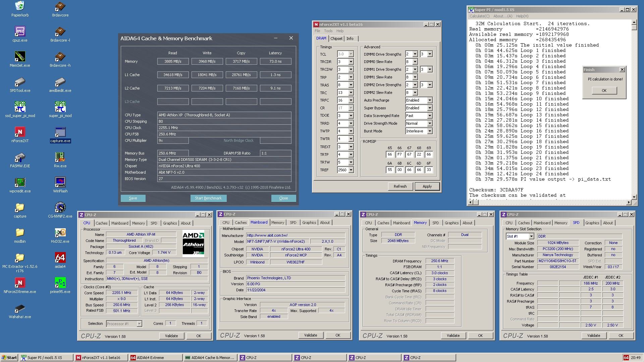Open the Super Bypass dropdown
The width and height of the screenshot is (644, 362).
[430, 108]
